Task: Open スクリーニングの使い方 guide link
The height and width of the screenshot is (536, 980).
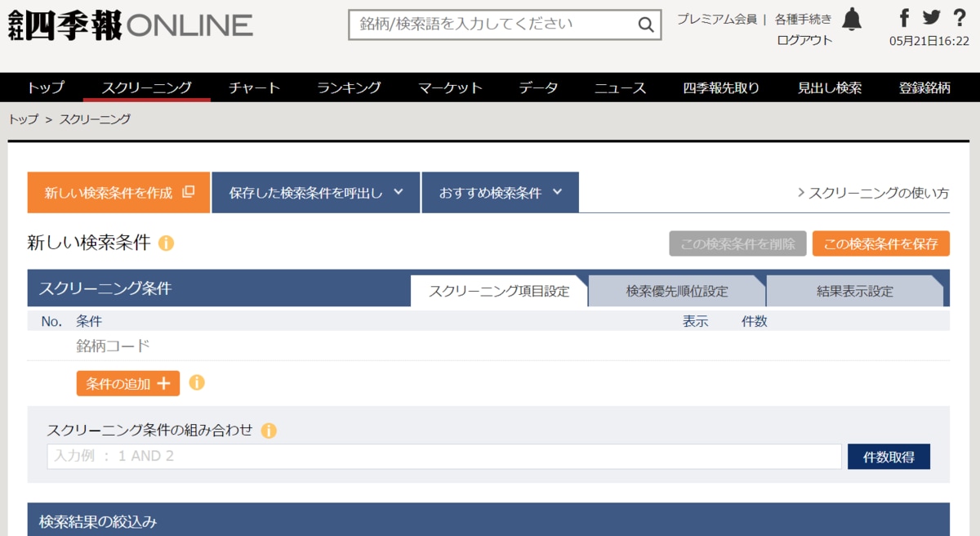Action: (873, 194)
